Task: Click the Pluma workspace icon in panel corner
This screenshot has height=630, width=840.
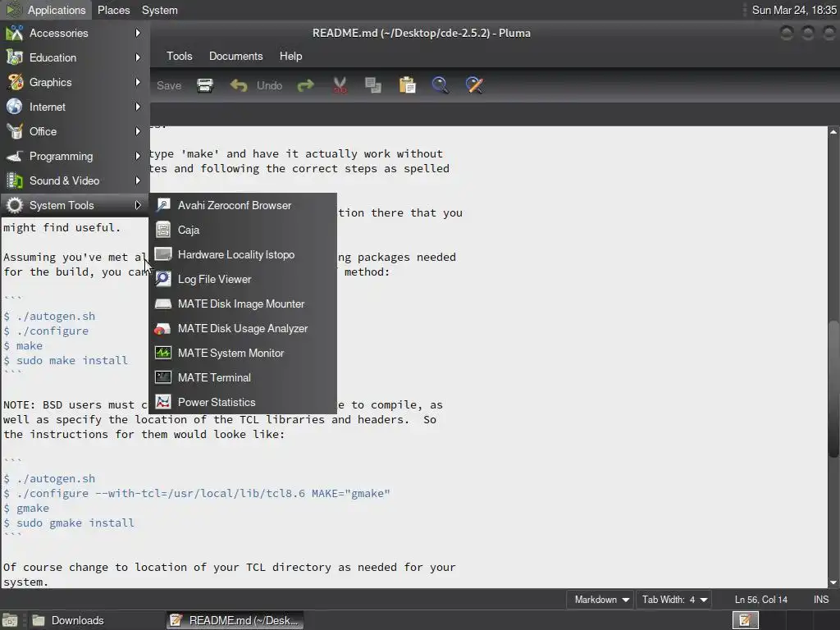Action: pyautogui.click(x=745, y=620)
